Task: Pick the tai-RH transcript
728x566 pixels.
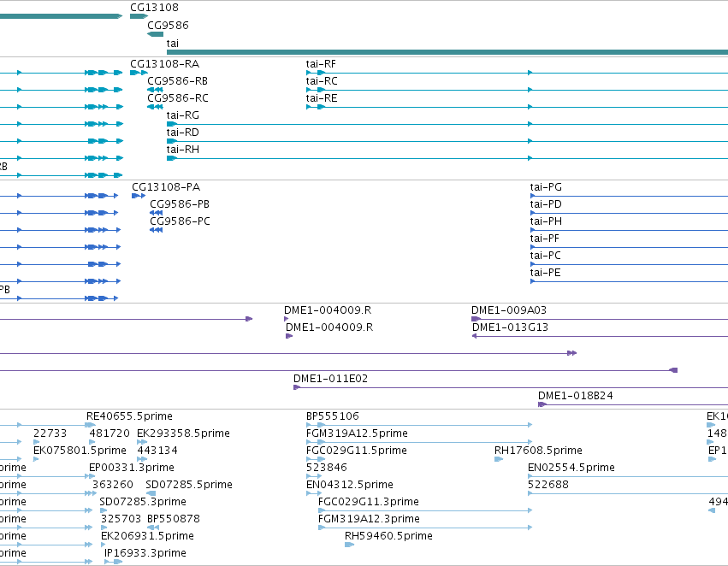Action: [182, 150]
